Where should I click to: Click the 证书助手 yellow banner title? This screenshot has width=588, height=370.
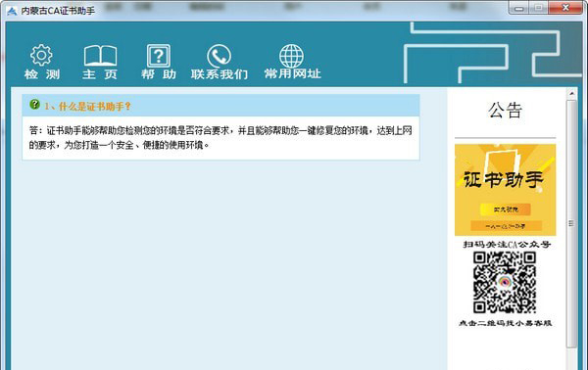click(x=504, y=179)
